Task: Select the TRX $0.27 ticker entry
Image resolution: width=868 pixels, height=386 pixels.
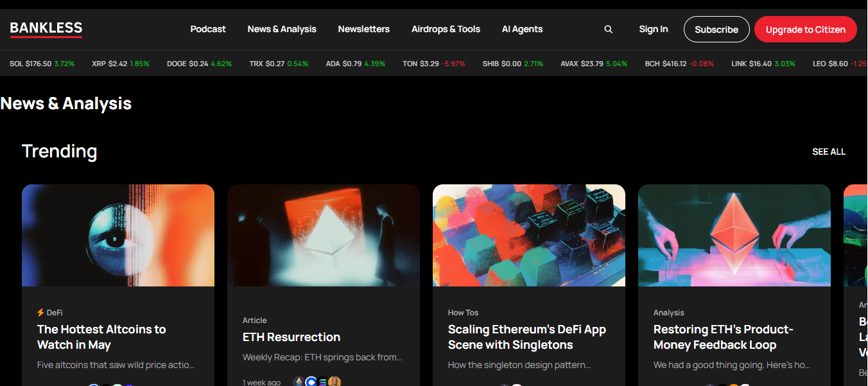Action: [279, 64]
